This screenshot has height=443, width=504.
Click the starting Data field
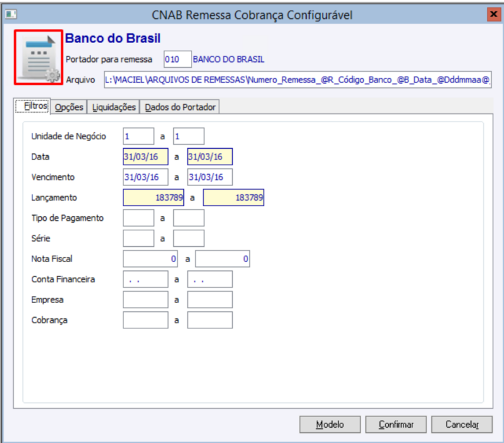pos(145,157)
